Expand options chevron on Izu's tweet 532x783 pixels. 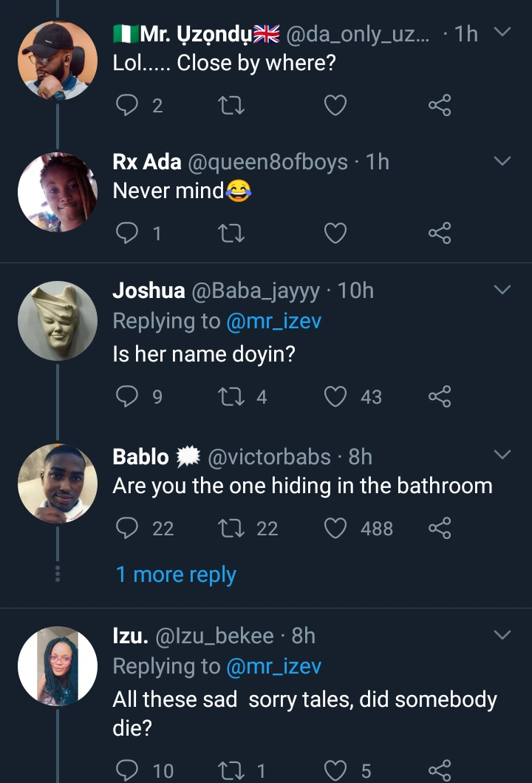(502, 635)
